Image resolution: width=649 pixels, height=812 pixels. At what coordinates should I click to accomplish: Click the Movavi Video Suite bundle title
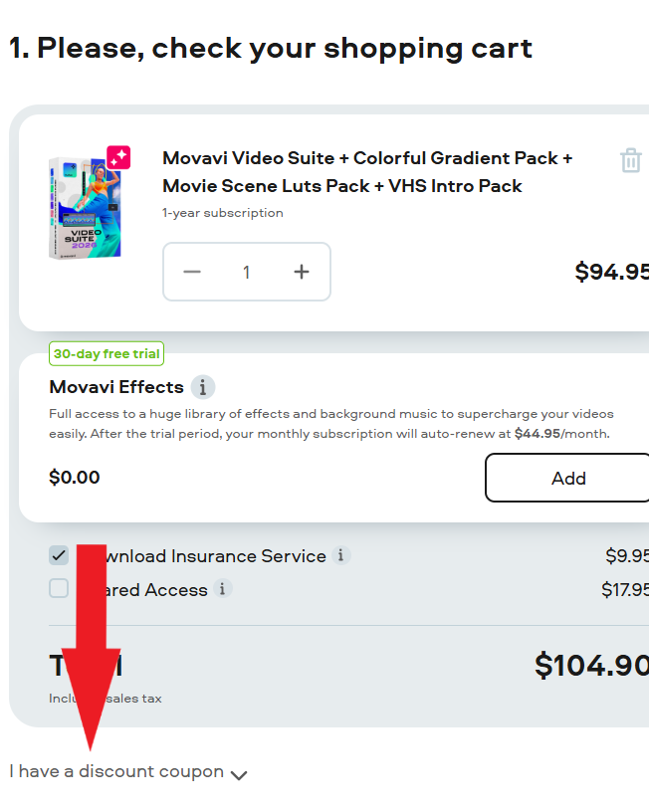pos(366,171)
